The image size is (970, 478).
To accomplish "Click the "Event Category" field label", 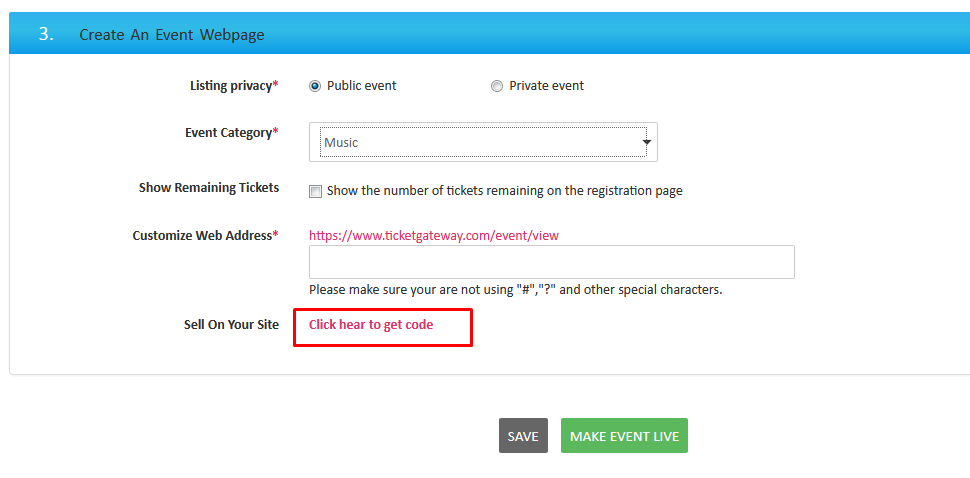I will tap(231, 133).
